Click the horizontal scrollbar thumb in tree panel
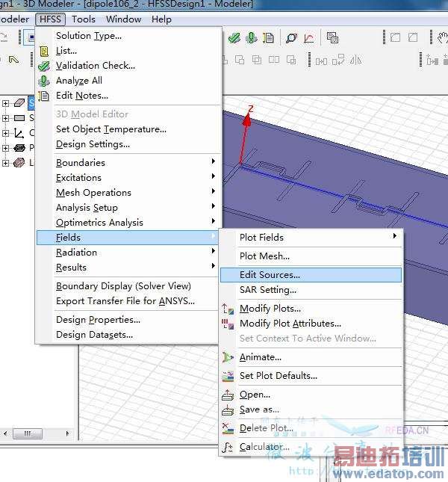This screenshot has height=482, width=448. [x=28, y=433]
